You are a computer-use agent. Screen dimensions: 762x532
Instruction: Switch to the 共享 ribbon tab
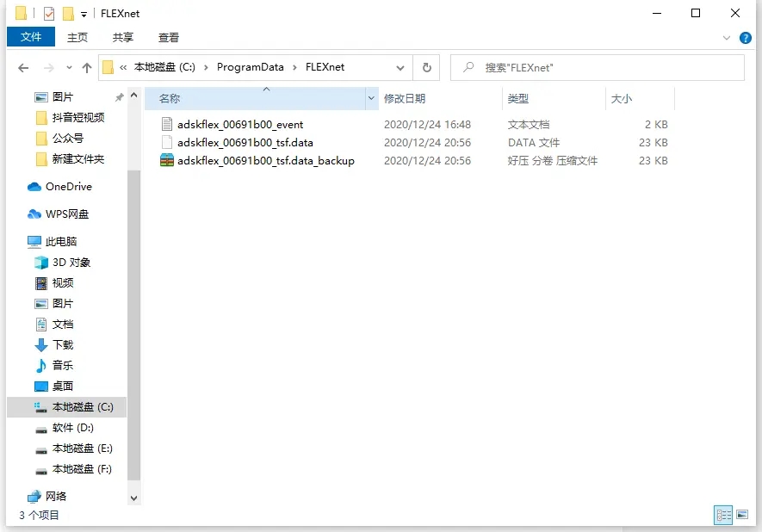(x=123, y=37)
